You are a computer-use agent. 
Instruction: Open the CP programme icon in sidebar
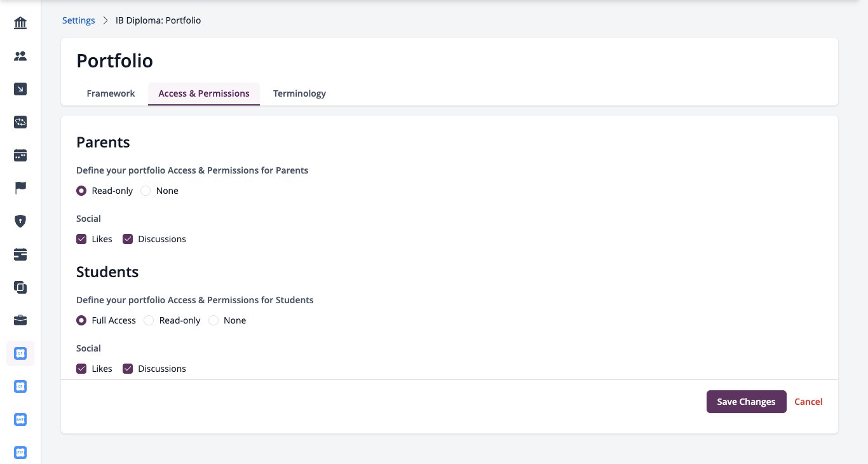20,386
